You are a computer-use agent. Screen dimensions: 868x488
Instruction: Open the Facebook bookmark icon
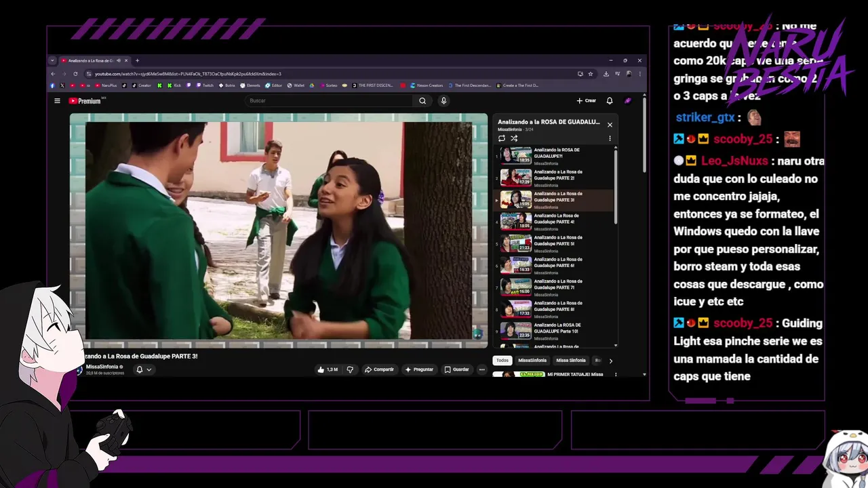pos(53,85)
